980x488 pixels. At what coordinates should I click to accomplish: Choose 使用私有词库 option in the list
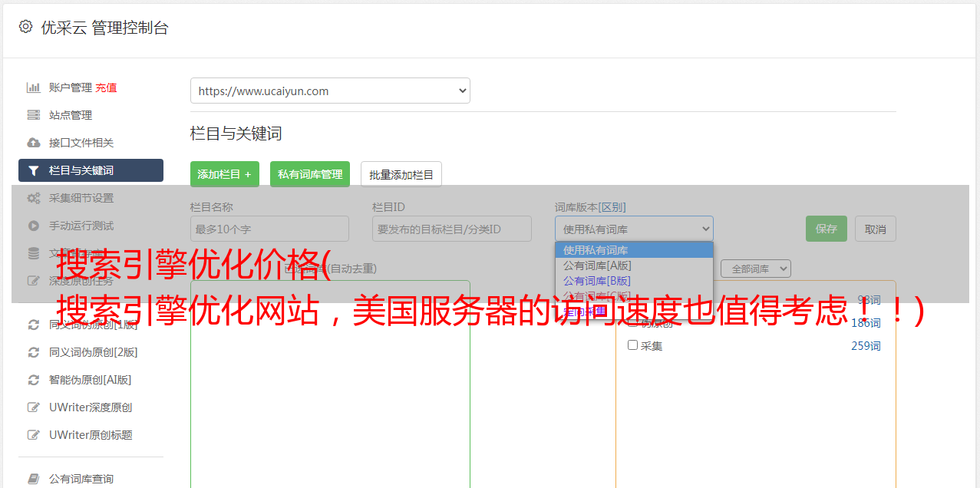[x=634, y=250]
